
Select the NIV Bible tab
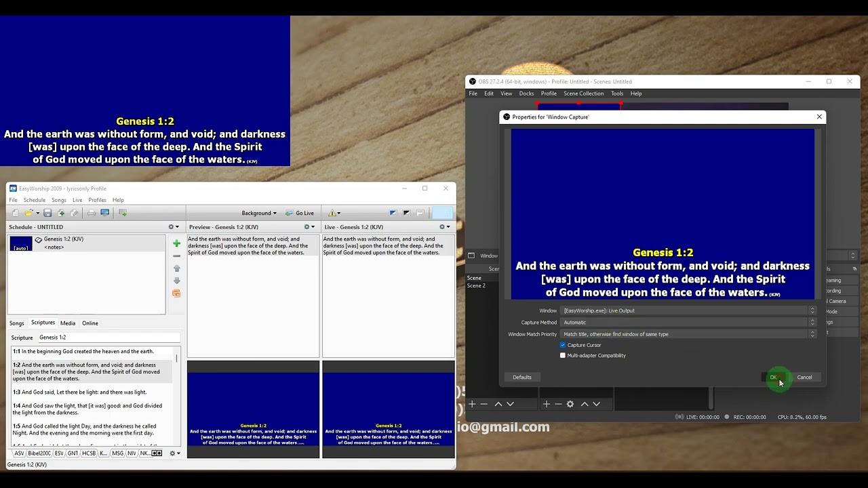[132, 453]
